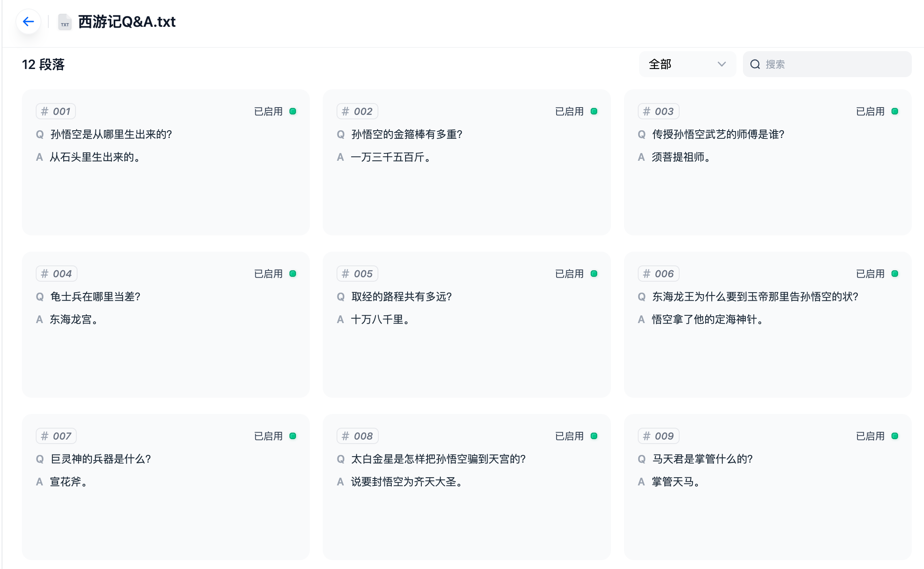Expand the chevron next to 全部

721,64
